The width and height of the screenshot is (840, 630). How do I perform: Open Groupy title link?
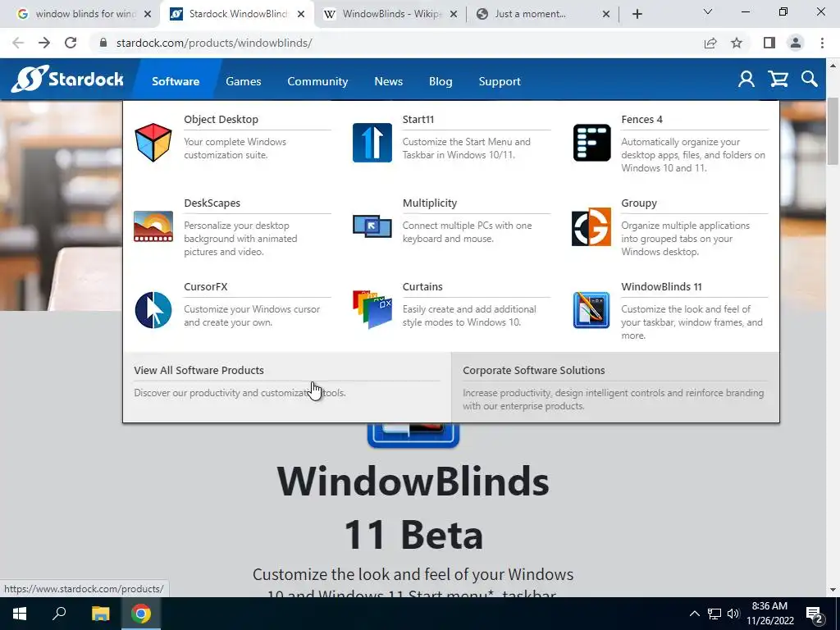639,203
